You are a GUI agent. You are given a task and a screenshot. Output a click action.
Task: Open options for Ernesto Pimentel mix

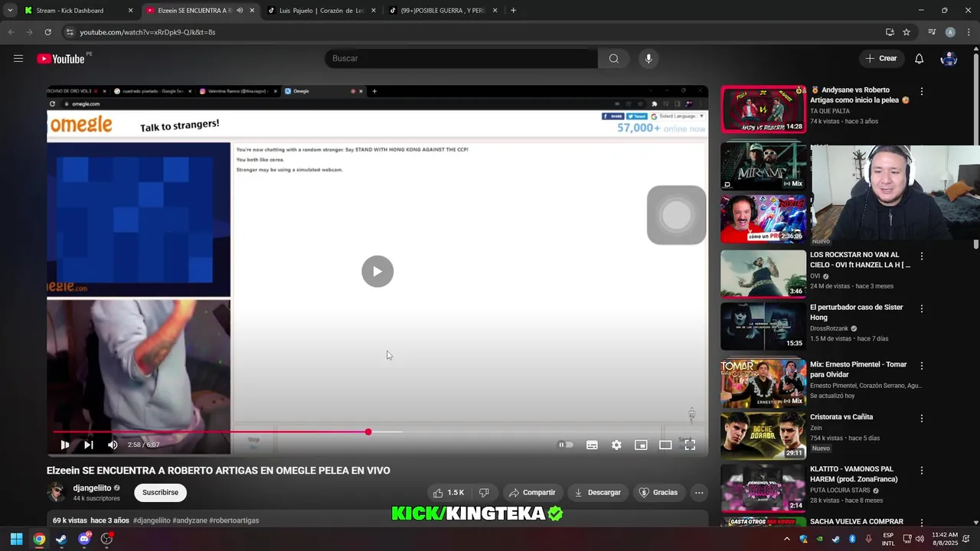pos(922,366)
